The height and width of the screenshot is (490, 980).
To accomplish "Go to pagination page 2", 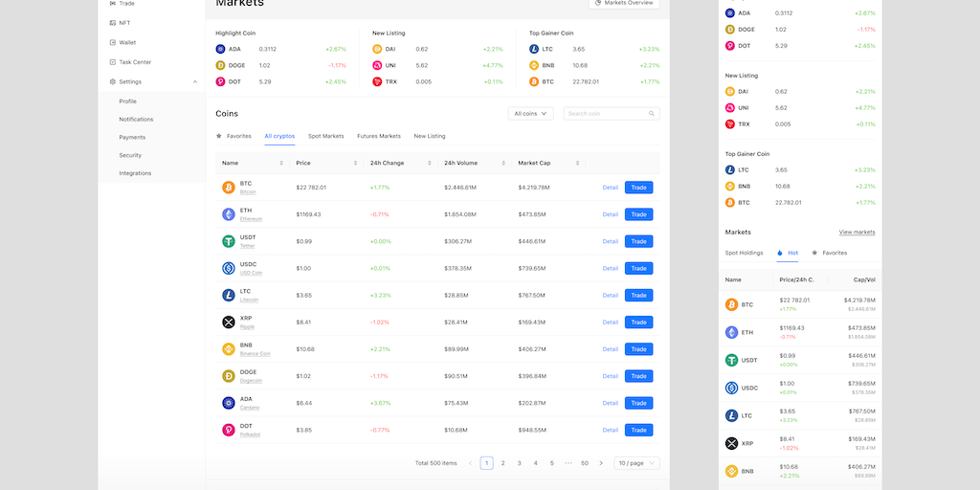I will click(x=502, y=463).
